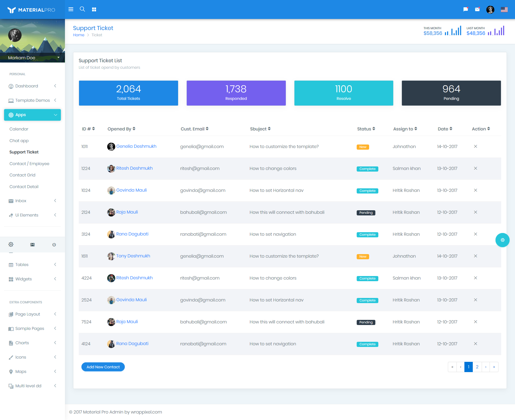Collapse the Apps sidebar section
Screen dimensions: 515x420
(32, 115)
